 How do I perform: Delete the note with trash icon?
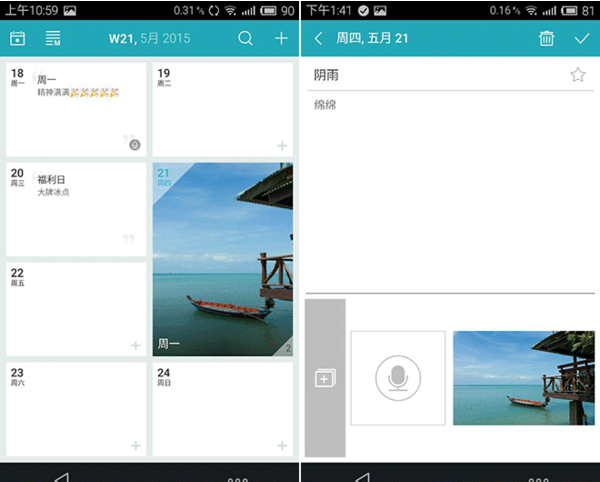(x=546, y=39)
